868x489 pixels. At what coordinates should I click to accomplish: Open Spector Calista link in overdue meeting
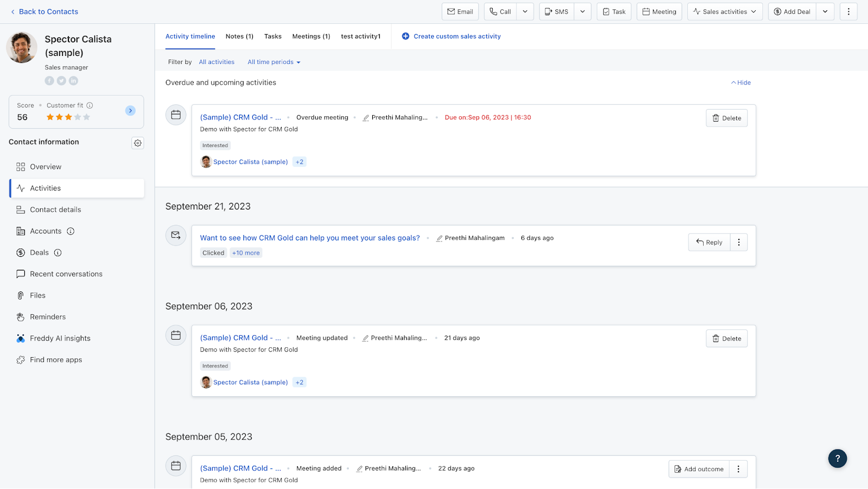(x=251, y=162)
